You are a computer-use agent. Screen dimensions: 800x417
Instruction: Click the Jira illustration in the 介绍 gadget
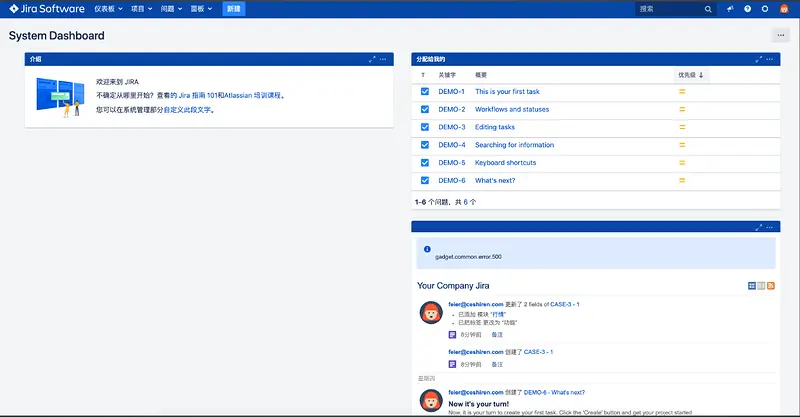(60, 97)
